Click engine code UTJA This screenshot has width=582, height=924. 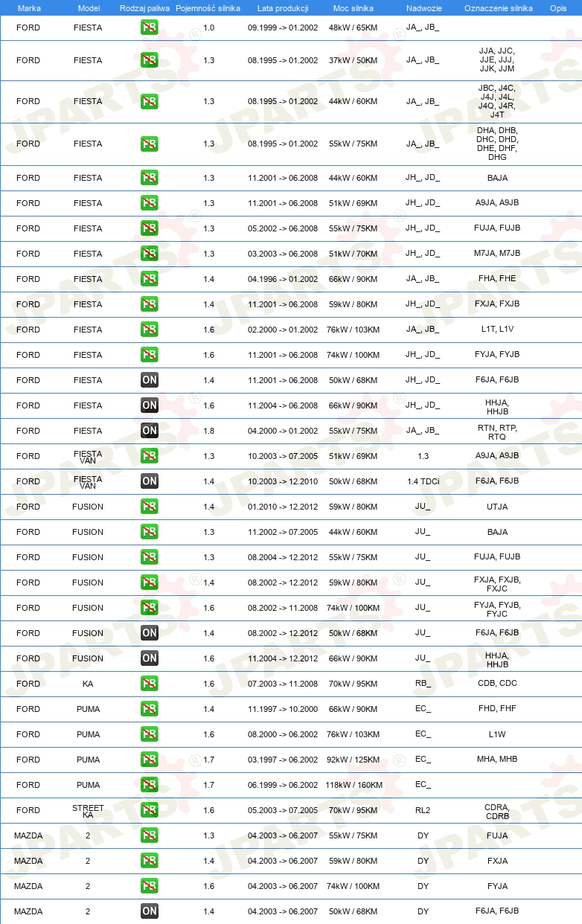coord(497,507)
